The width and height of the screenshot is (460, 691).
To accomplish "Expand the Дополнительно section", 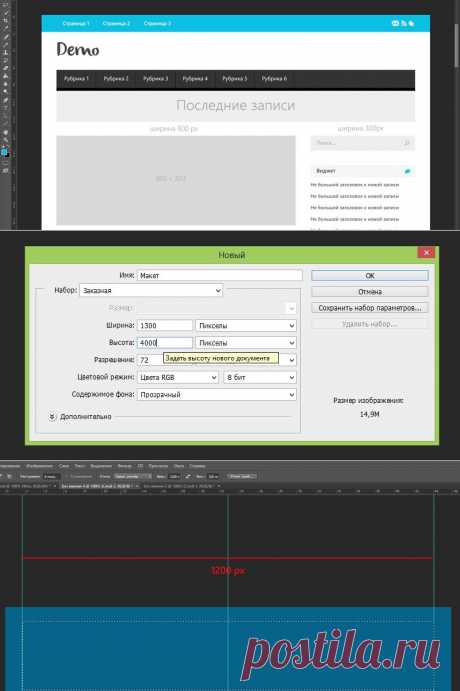I will pyautogui.click(x=52, y=416).
